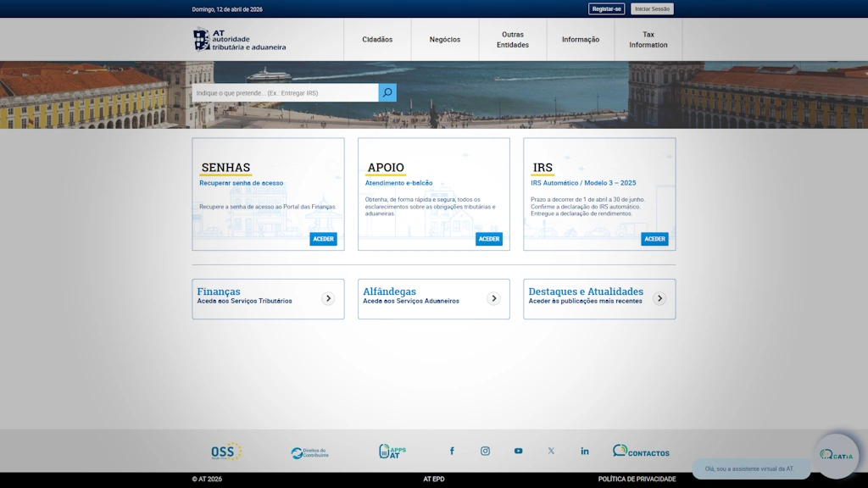
Task: Open the X social icon
Action: tap(551, 451)
